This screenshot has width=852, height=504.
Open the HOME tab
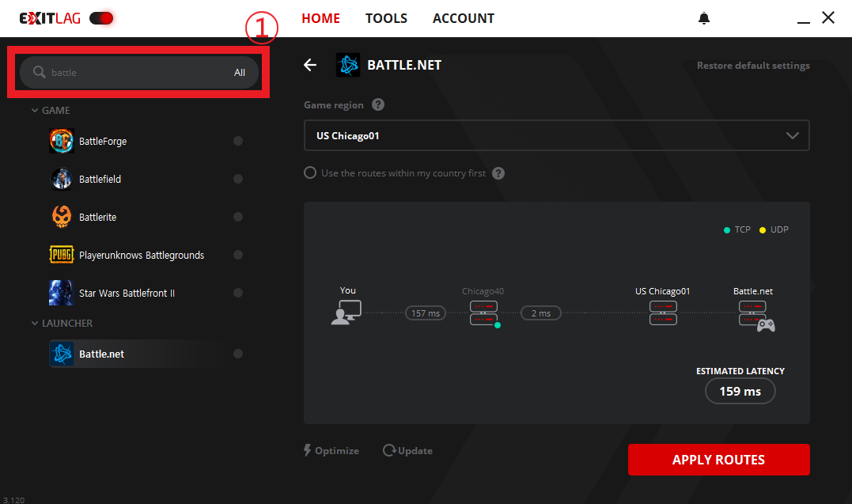pyautogui.click(x=320, y=18)
